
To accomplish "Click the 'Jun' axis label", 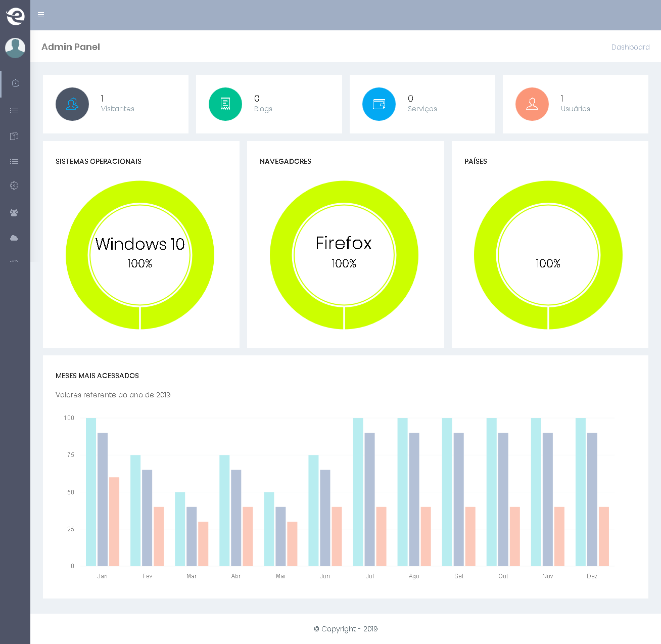I will [325, 576].
